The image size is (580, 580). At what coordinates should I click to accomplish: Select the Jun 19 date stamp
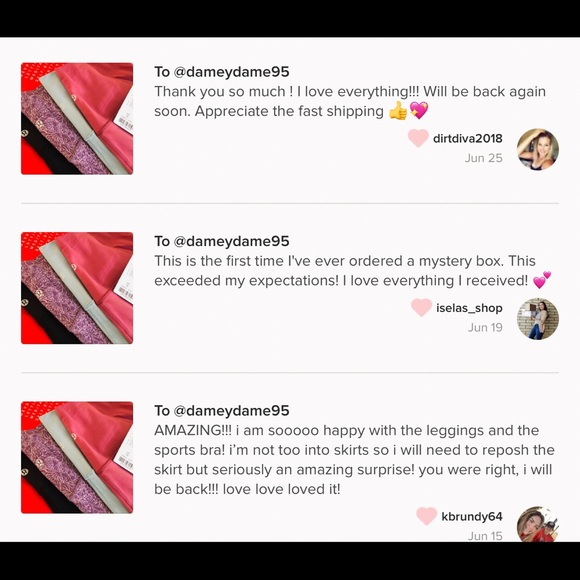[x=485, y=327]
